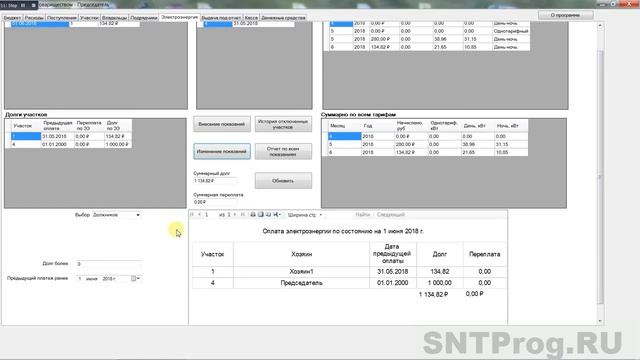
Task: Click 'Ночь, кВт' header in summary table
Action: pyautogui.click(x=511, y=126)
